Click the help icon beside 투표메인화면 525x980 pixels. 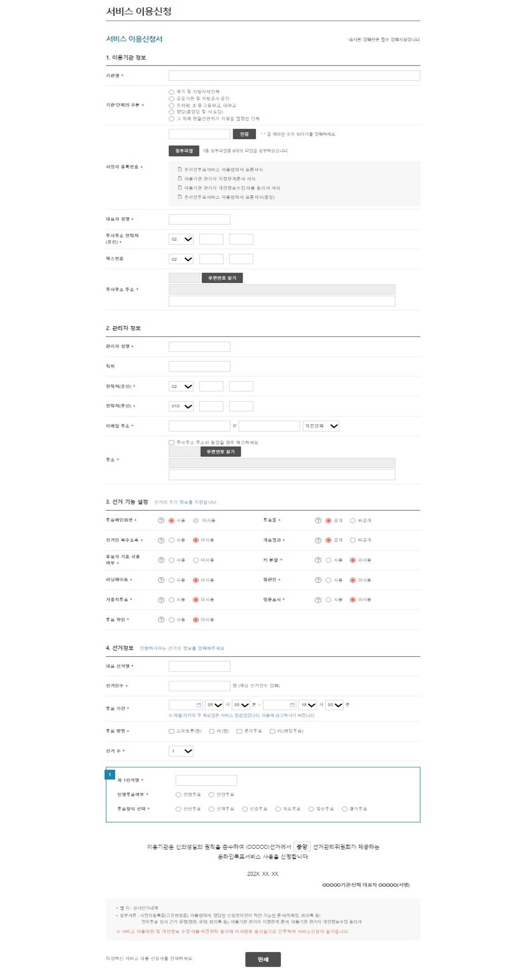click(161, 521)
